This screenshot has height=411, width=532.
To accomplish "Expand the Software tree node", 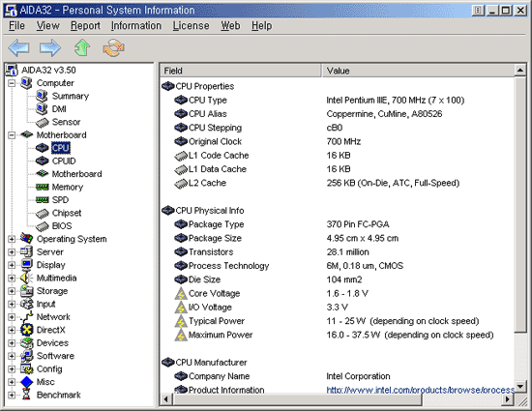I will coord(12,356).
